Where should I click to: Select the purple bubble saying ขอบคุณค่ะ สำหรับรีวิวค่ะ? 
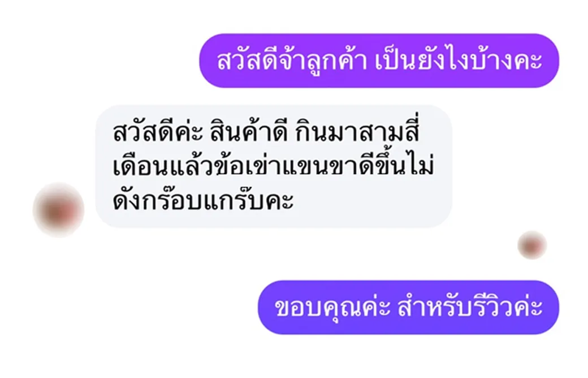pos(408,307)
